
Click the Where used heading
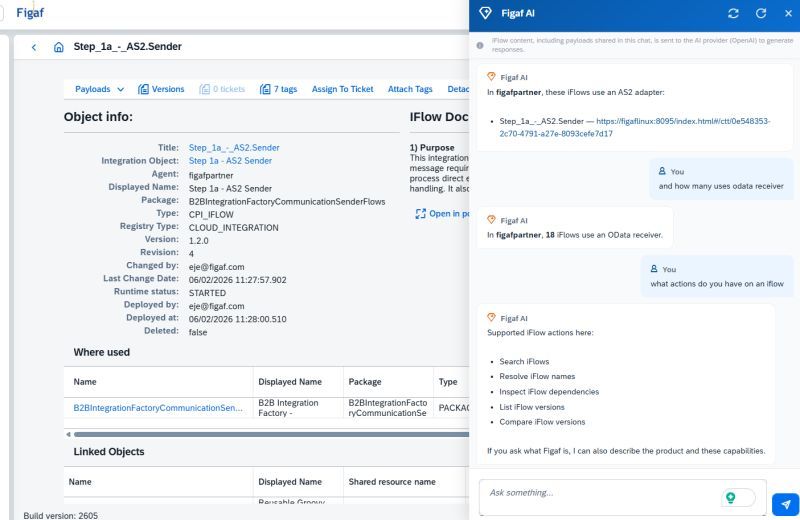click(x=102, y=352)
